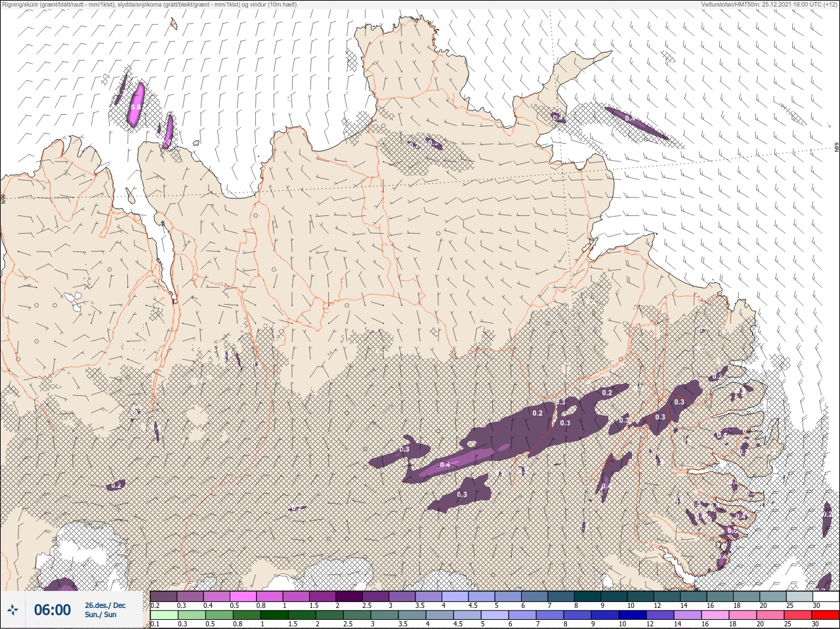The image size is (840, 629).
Task: Select lower legend swatch between 10 and 12
Action: point(633,615)
